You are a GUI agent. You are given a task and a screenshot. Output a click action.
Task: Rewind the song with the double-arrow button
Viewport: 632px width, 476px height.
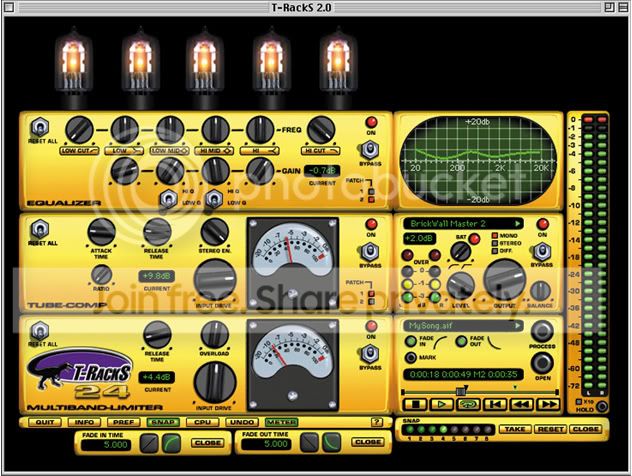coord(521,404)
